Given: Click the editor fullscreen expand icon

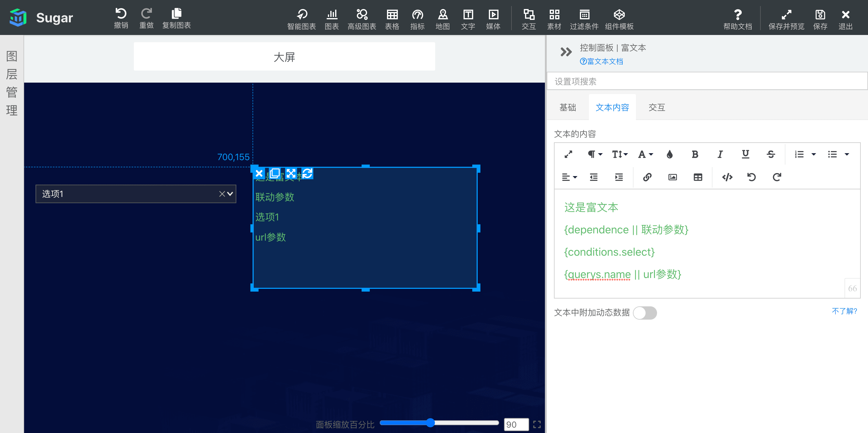Looking at the screenshot, I should tap(568, 154).
